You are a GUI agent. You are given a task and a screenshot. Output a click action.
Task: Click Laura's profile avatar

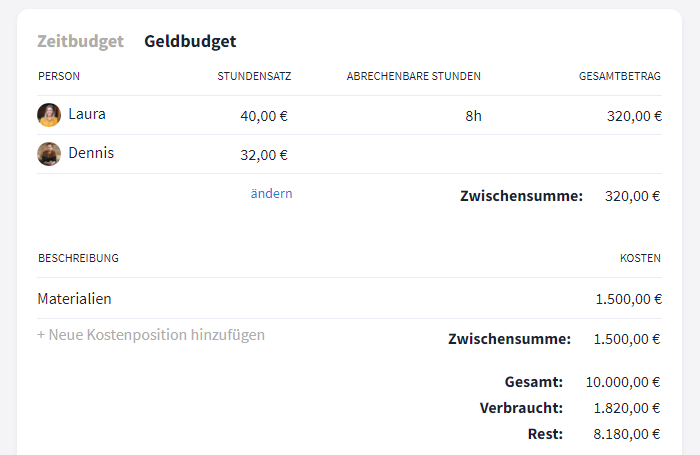(x=49, y=115)
